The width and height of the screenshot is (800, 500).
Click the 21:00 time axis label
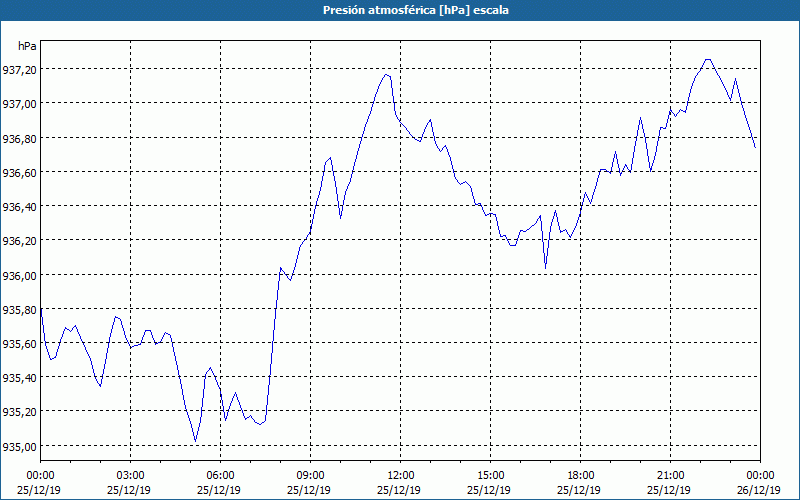tap(670, 476)
